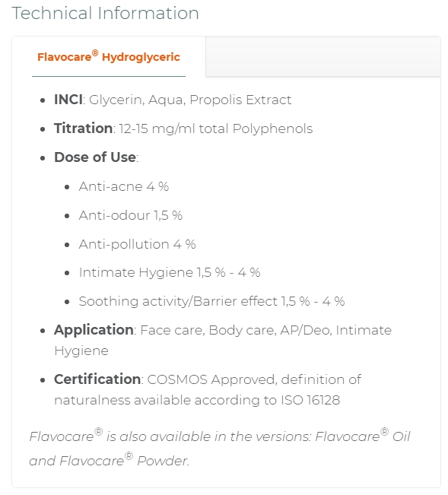
Task: Click the bold Application label
Action: click(x=94, y=330)
